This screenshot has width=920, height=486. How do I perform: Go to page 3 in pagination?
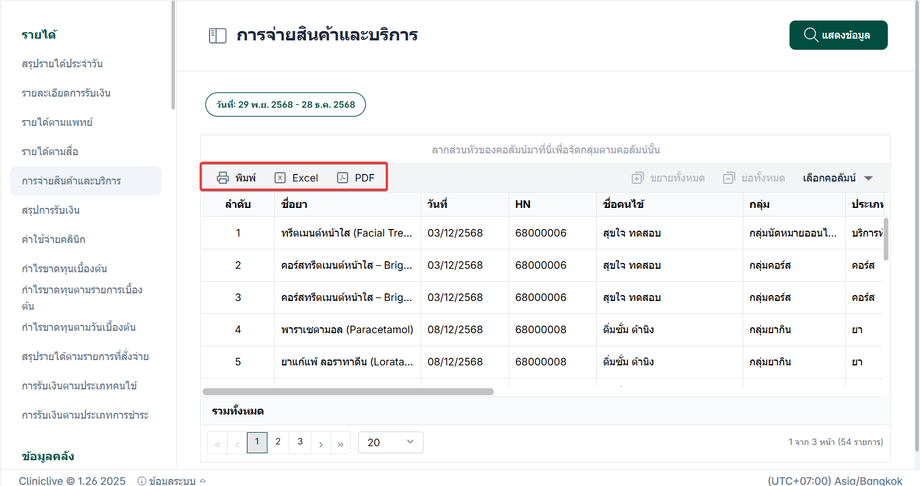click(300, 442)
